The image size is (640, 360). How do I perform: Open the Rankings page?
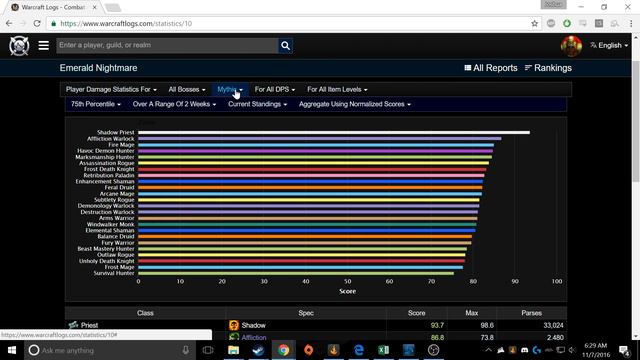pos(548,68)
